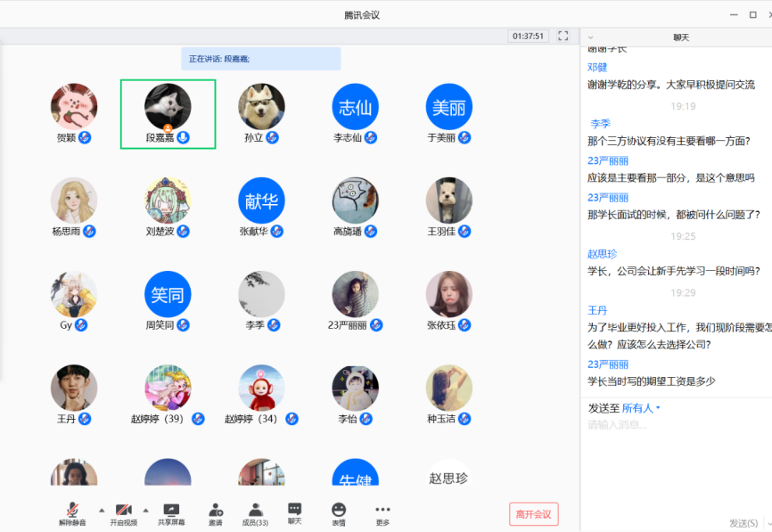Screen dimensions: 772x532
Task: Click the 共享屏幕 share screen icon
Action: point(170,510)
